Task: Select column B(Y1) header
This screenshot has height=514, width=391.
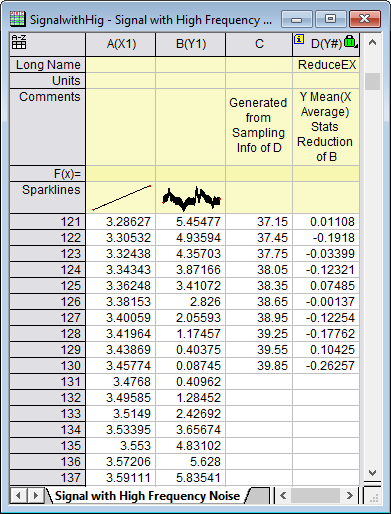Action: coord(191,44)
